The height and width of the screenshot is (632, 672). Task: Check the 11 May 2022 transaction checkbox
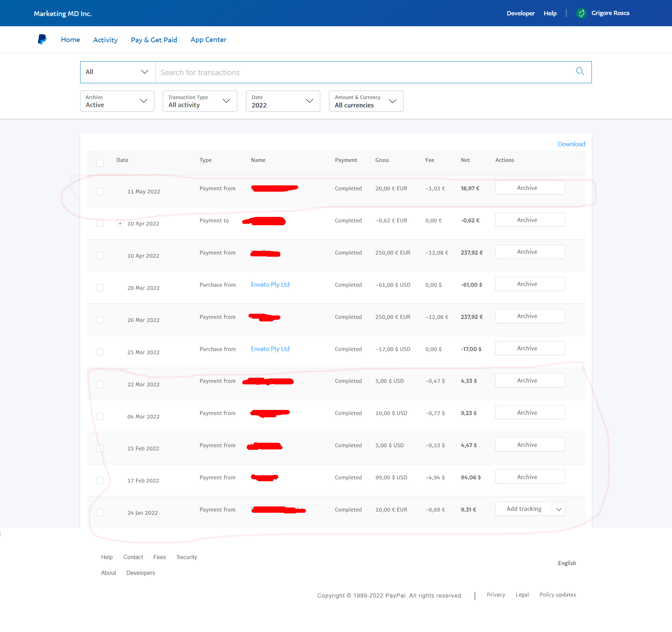pyautogui.click(x=100, y=192)
